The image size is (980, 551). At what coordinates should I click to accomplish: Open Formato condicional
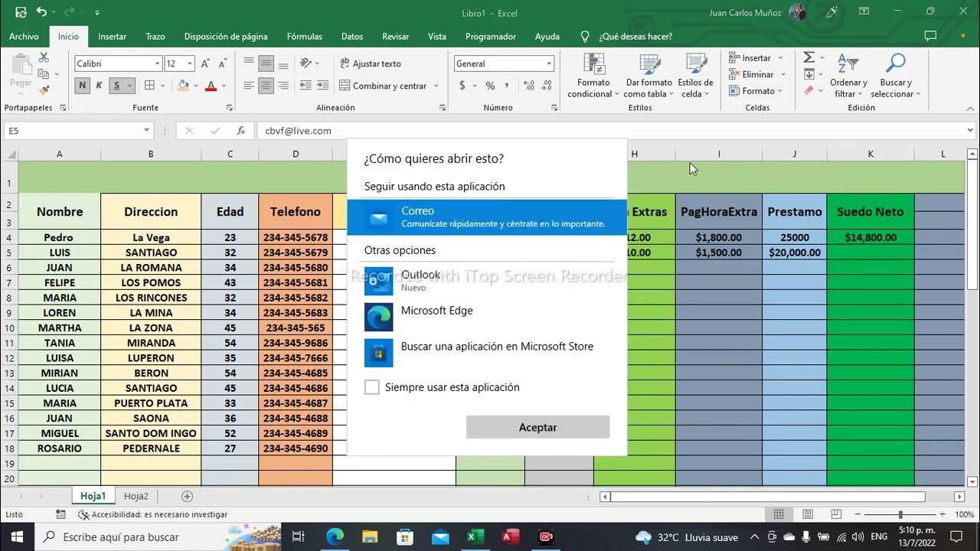[593, 76]
